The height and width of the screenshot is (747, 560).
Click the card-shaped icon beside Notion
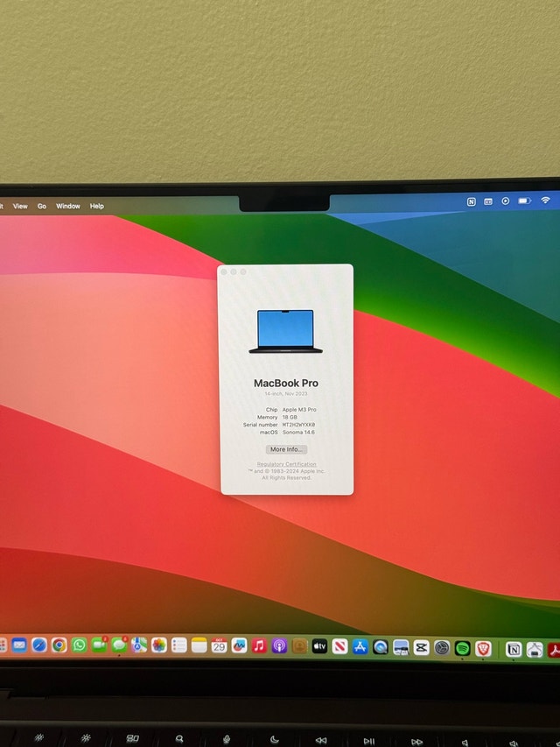tap(488, 202)
